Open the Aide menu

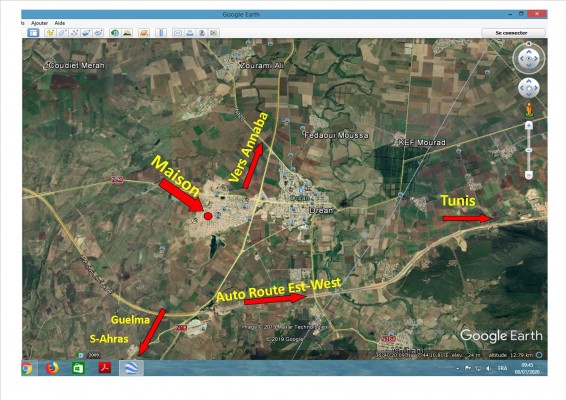pos(60,23)
